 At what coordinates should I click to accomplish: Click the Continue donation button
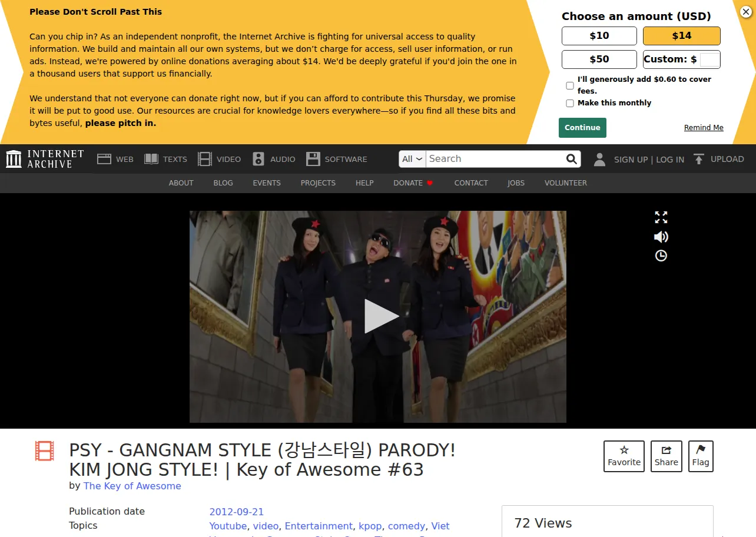coord(582,128)
